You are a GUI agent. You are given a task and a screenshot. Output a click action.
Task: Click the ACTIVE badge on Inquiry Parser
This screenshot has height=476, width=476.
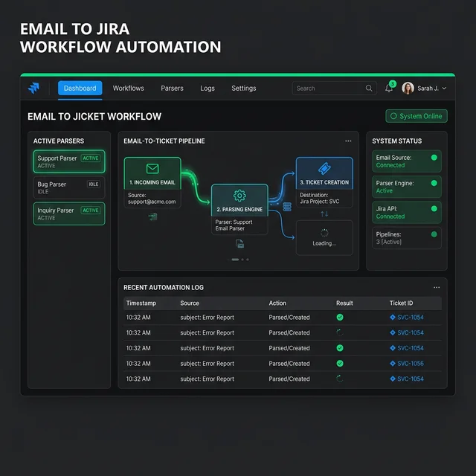pyautogui.click(x=91, y=210)
